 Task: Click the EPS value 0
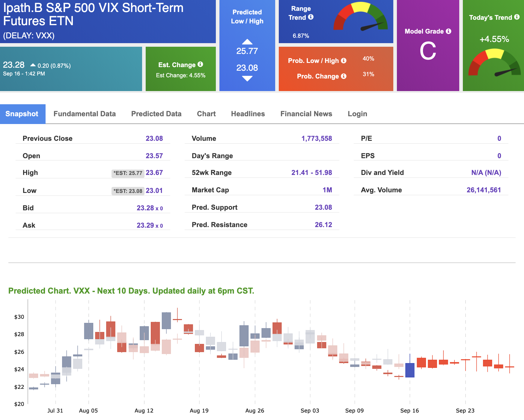[x=499, y=156]
